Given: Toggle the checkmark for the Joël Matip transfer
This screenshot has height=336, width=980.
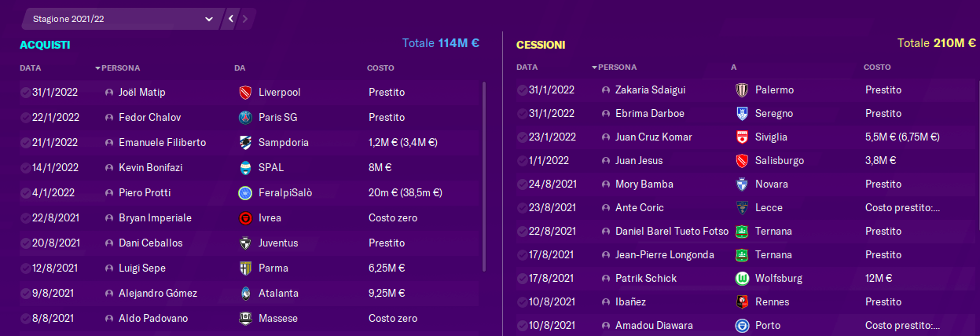Looking at the screenshot, I should pos(25,93).
